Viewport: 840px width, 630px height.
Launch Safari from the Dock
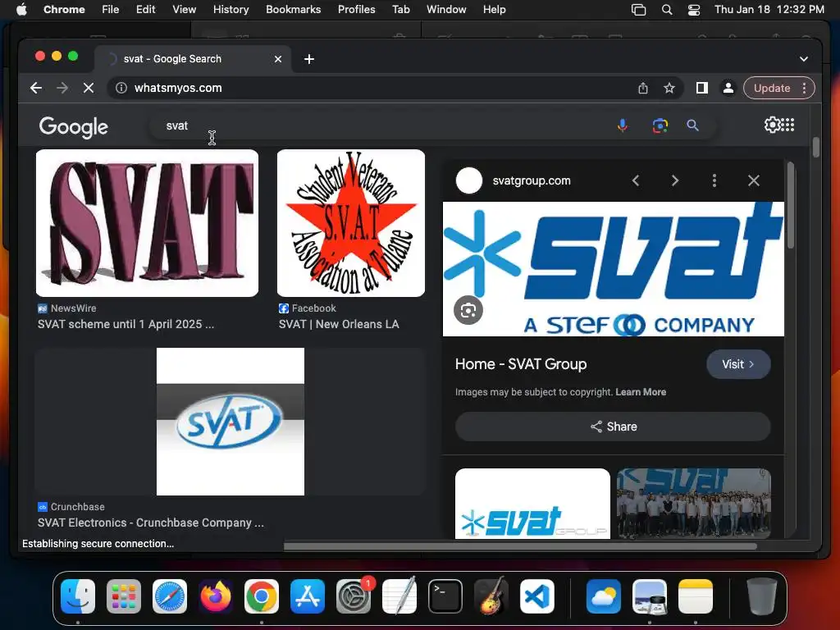[x=170, y=596]
